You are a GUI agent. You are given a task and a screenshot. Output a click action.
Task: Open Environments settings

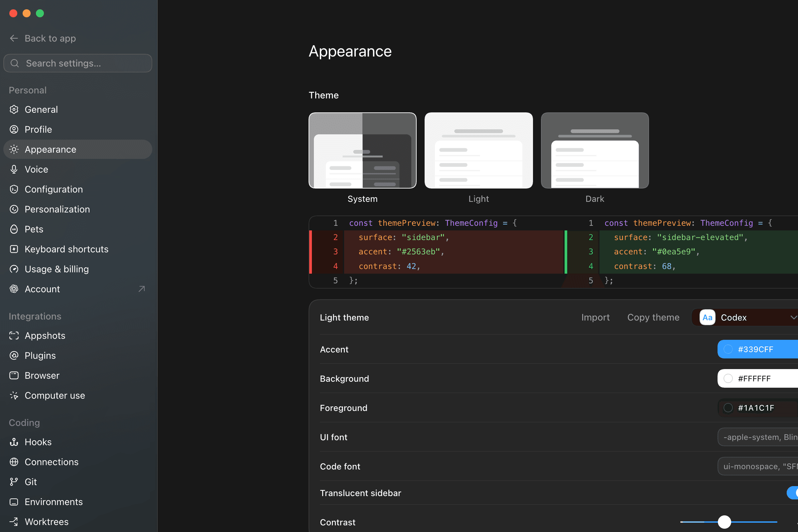click(x=78, y=502)
